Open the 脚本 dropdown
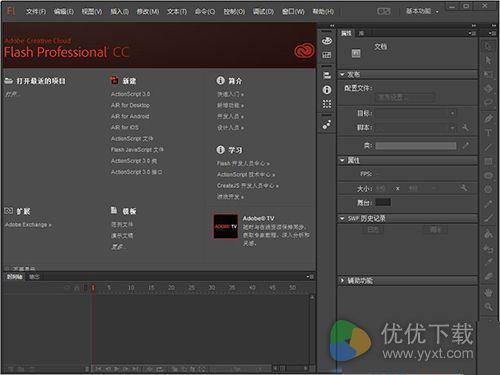This screenshot has height=375, width=500. 416,127
